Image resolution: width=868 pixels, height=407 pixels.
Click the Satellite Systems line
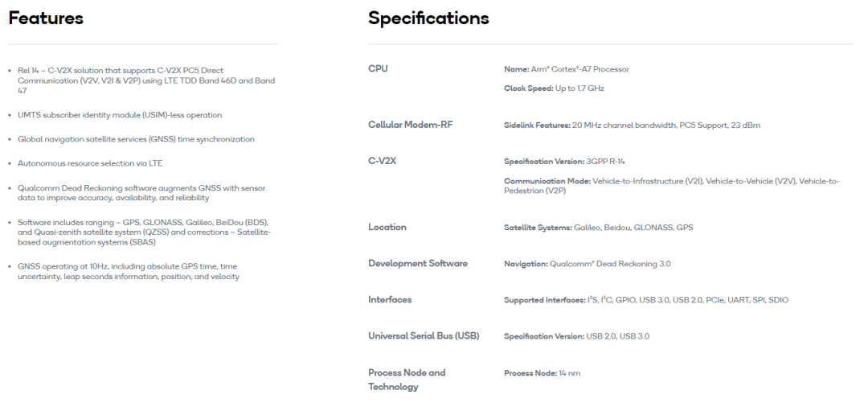(x=599, y=228)
